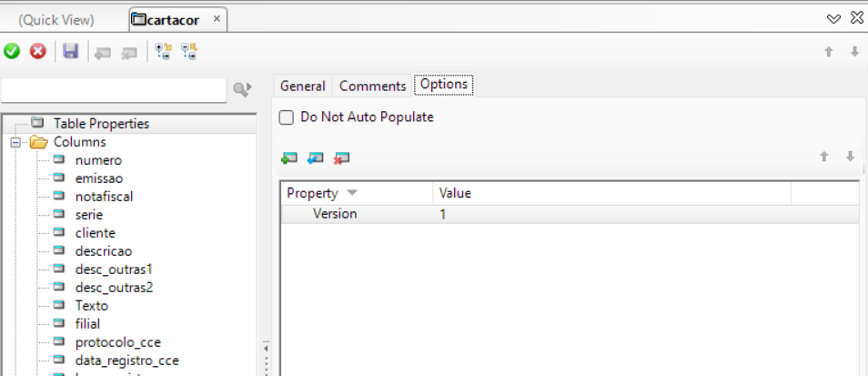The image size is (868, 376).
Task: Click the save floppy disk icon
Action: [x=70, y=52]
